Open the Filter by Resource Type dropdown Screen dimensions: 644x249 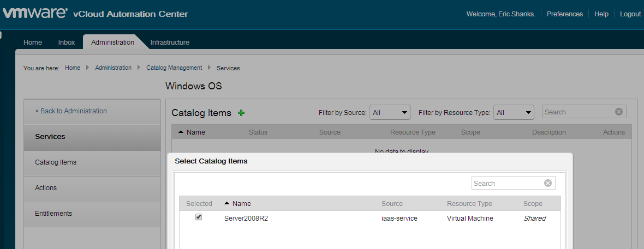pos(514,112)
